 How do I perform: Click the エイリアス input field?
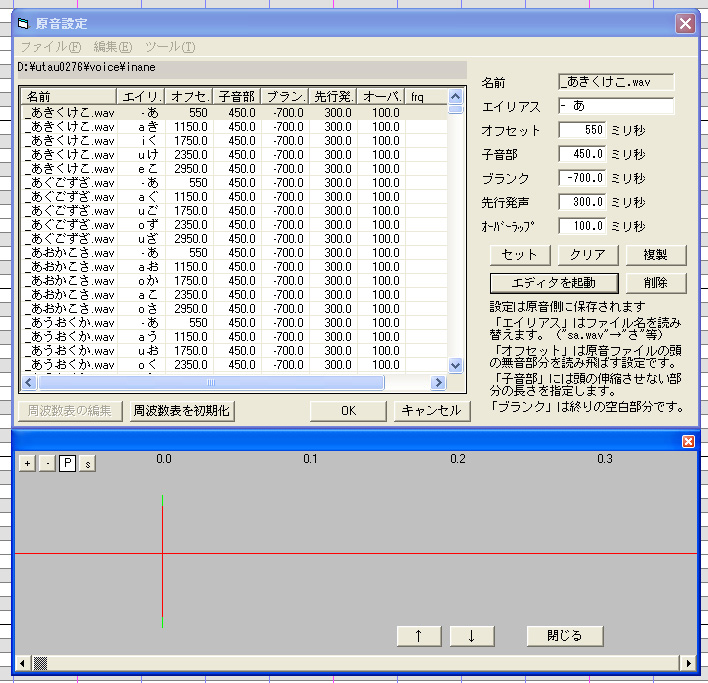click(x=616, y=106)
